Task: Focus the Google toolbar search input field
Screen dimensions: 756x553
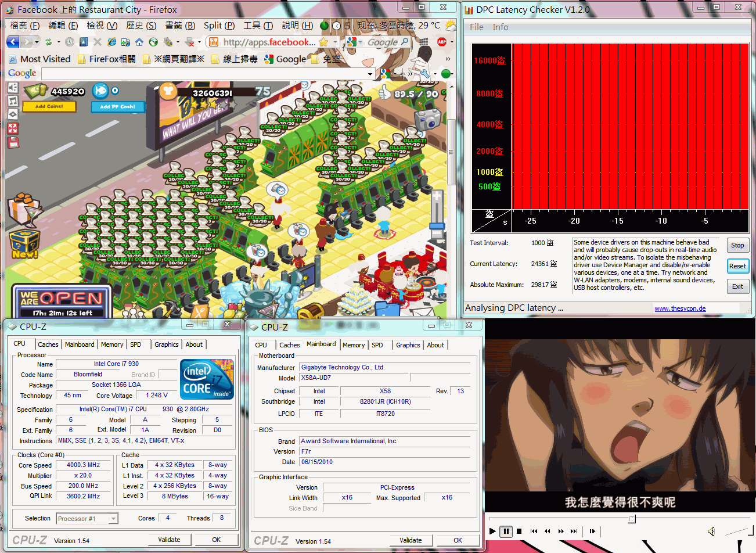Action: [x=204, y=74]
